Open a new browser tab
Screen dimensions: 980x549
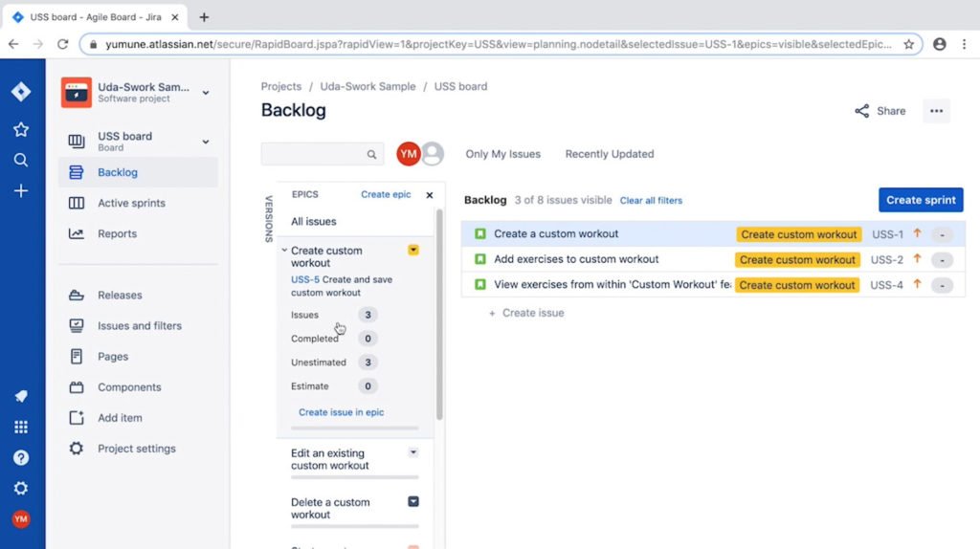[204, 17]
